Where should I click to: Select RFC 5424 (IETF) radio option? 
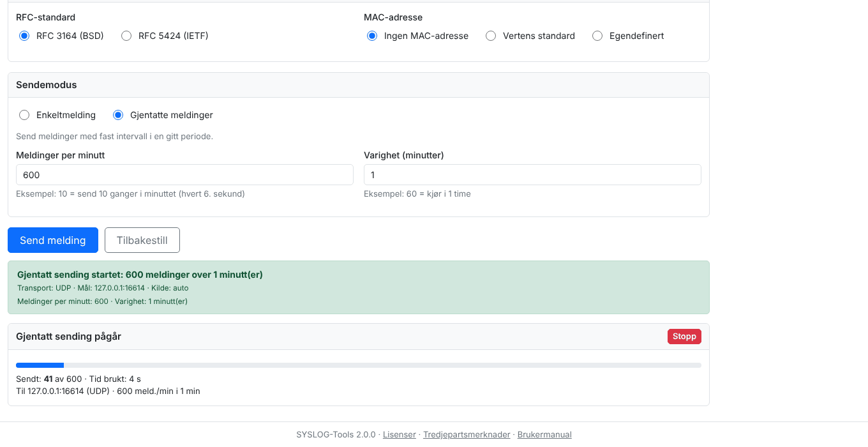(x=126, y=36)
